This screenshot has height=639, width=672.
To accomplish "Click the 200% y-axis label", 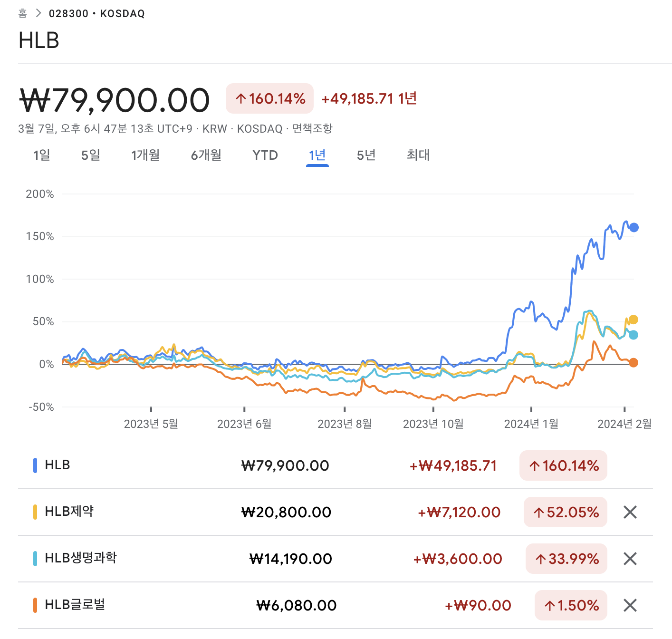I will pos(40,194).
